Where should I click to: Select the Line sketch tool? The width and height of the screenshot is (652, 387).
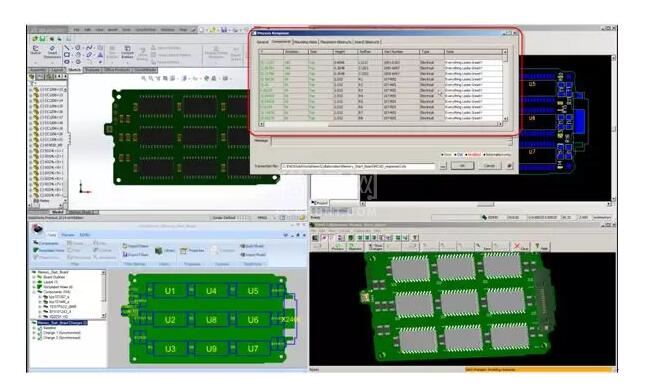pos(67,48)
